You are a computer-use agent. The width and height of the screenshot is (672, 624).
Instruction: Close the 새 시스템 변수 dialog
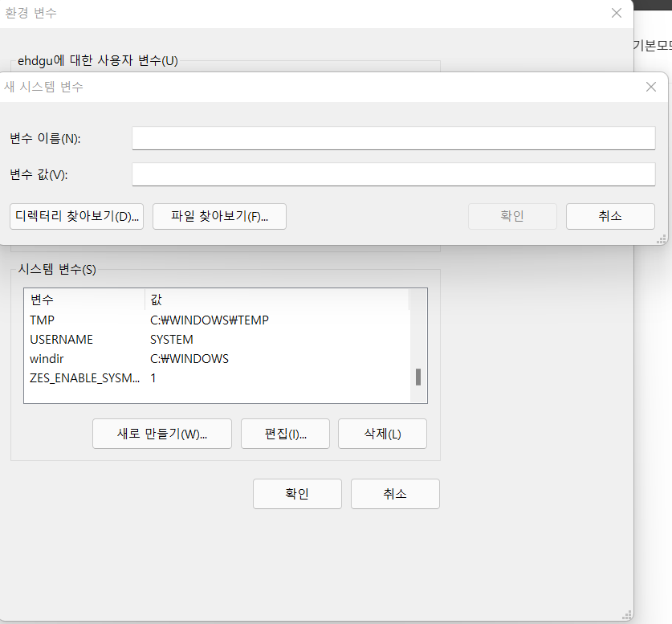(651, 87)
